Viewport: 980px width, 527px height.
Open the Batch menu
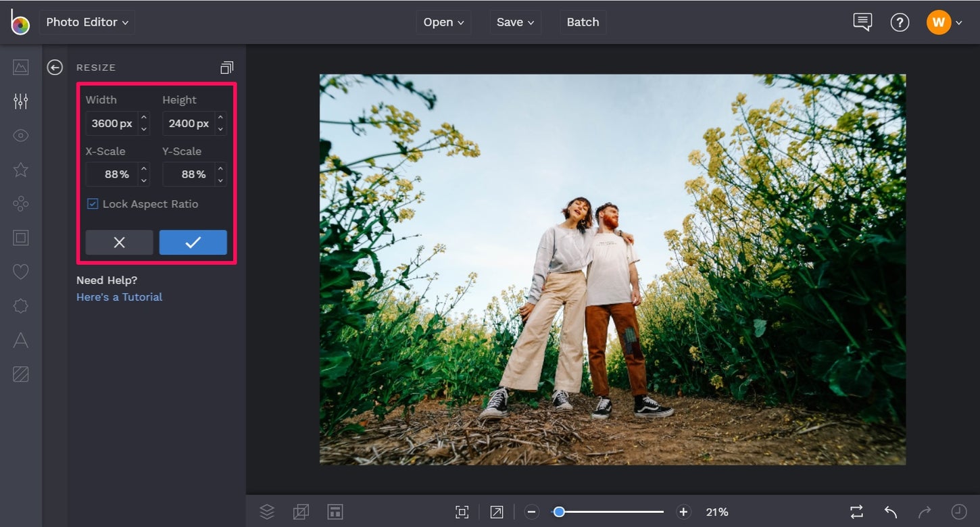tap(583, 22)
